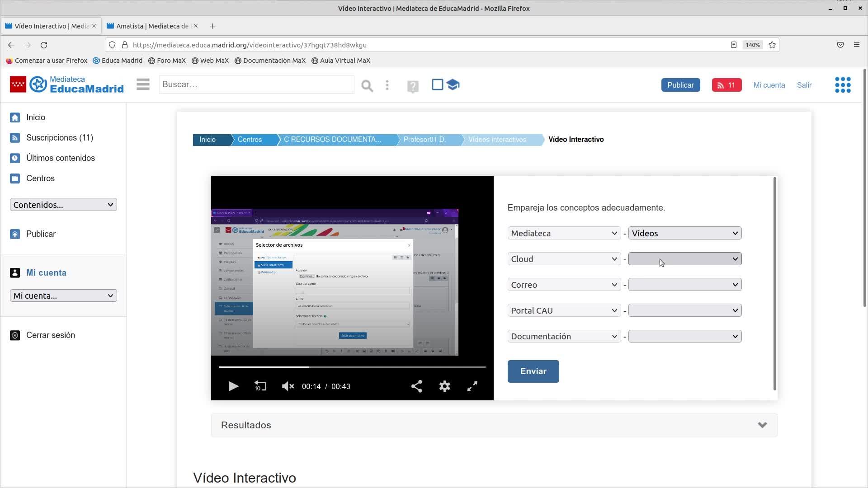Open the hamburger menu next to the logo

[x=143, y=84]
